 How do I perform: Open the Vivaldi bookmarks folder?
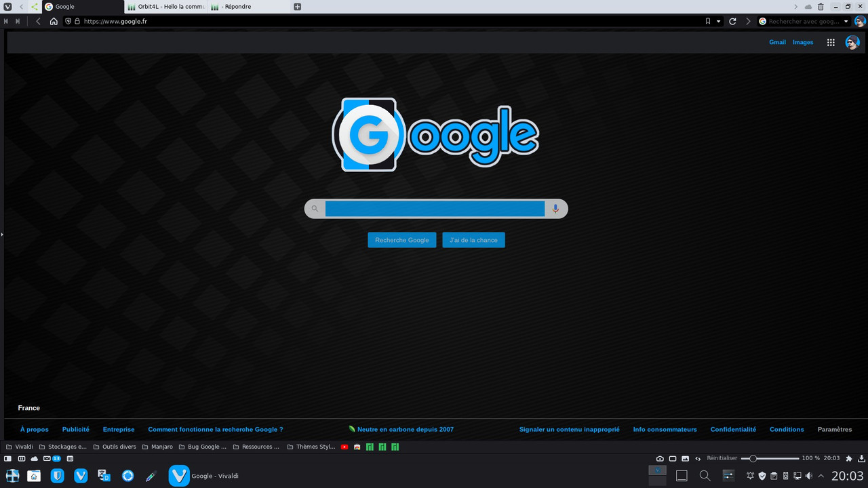[x=20, y=447]
